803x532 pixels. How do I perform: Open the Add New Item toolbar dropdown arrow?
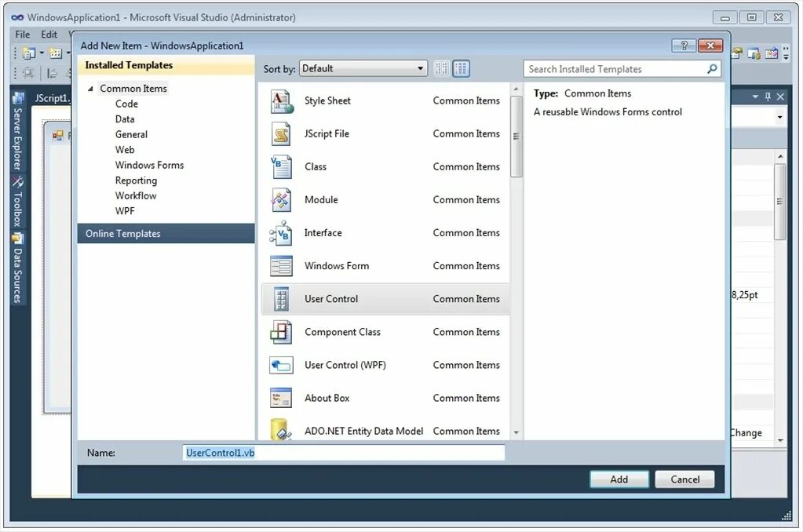pyautogui.click(x=68, y=53)
